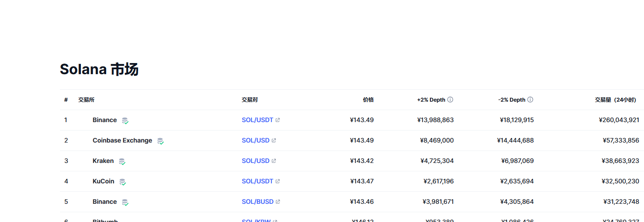Click the reserve badge next to KuCoin
Viewport: 644px width, 222px height.
122,182
